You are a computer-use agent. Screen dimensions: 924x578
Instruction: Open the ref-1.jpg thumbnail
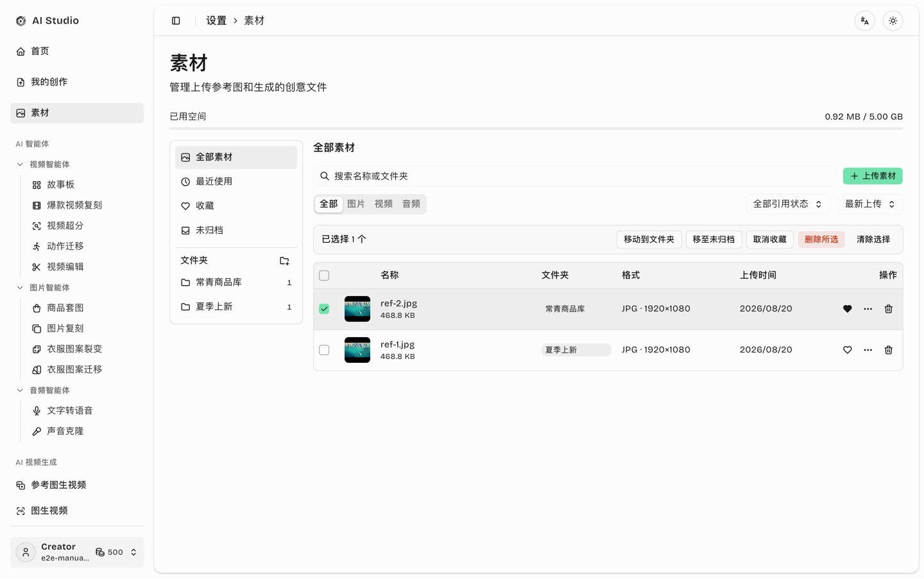click(x=357, y=350)
